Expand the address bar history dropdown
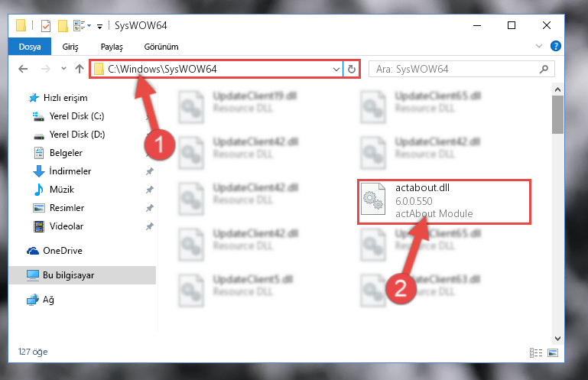 click(336, 69)
